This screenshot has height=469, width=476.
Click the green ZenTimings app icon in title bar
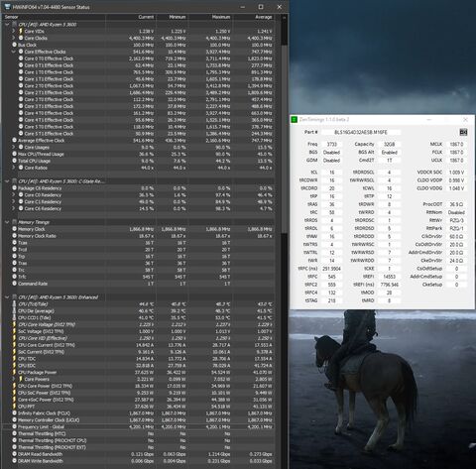[294, 120]
